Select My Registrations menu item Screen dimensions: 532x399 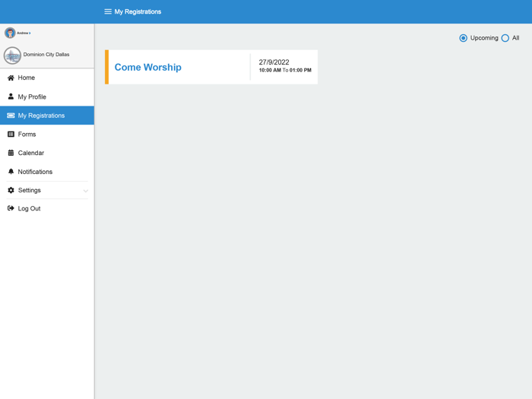(47, 116)
